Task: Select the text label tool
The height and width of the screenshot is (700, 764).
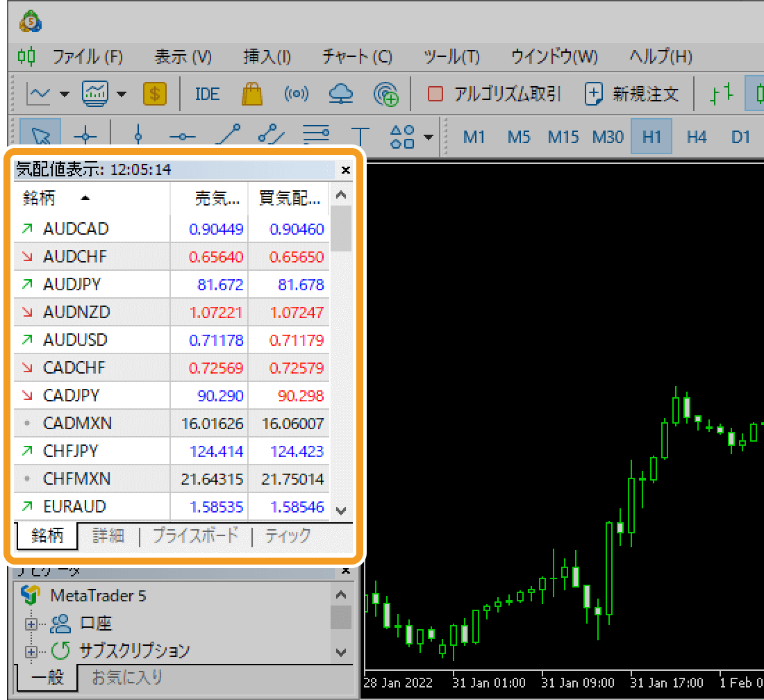Action: pos(360,136)
